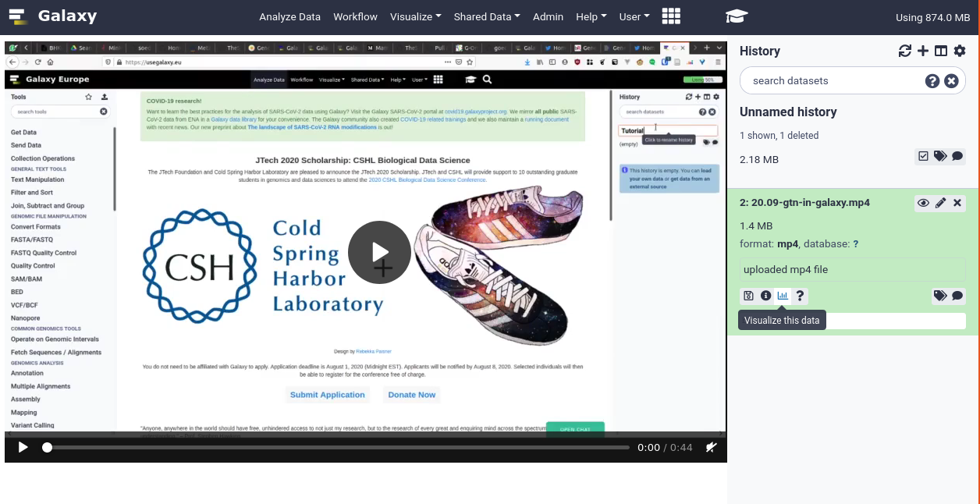This screenshot has width=980, height=504.
Task: View dataset details with the info icon
Action: [x=765, y=295]
